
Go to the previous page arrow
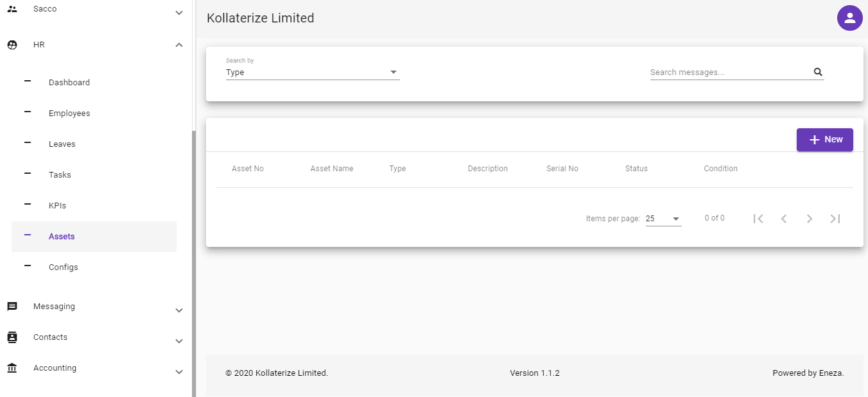784,219
